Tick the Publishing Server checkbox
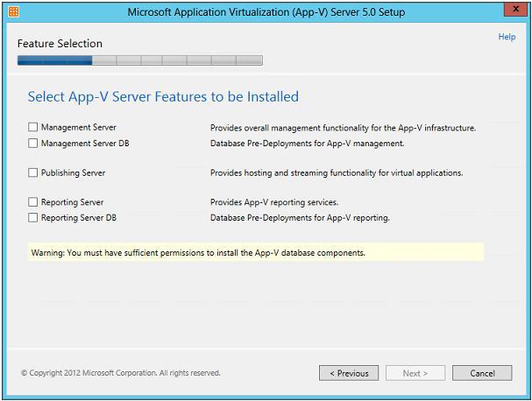 coord(33,173)
